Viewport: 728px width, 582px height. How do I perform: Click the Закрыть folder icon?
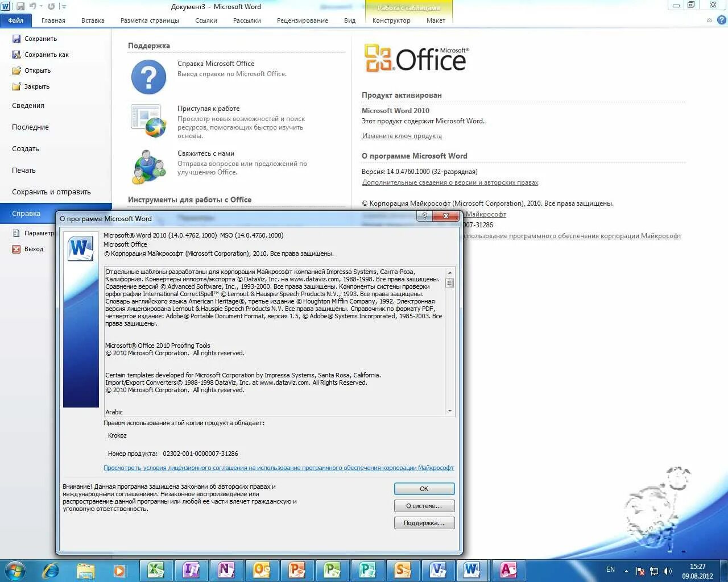pyautogui.click(x=16, y=86)
